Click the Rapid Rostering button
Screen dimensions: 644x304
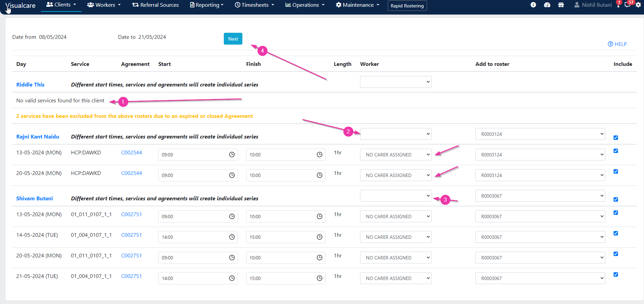pos(407,6)
